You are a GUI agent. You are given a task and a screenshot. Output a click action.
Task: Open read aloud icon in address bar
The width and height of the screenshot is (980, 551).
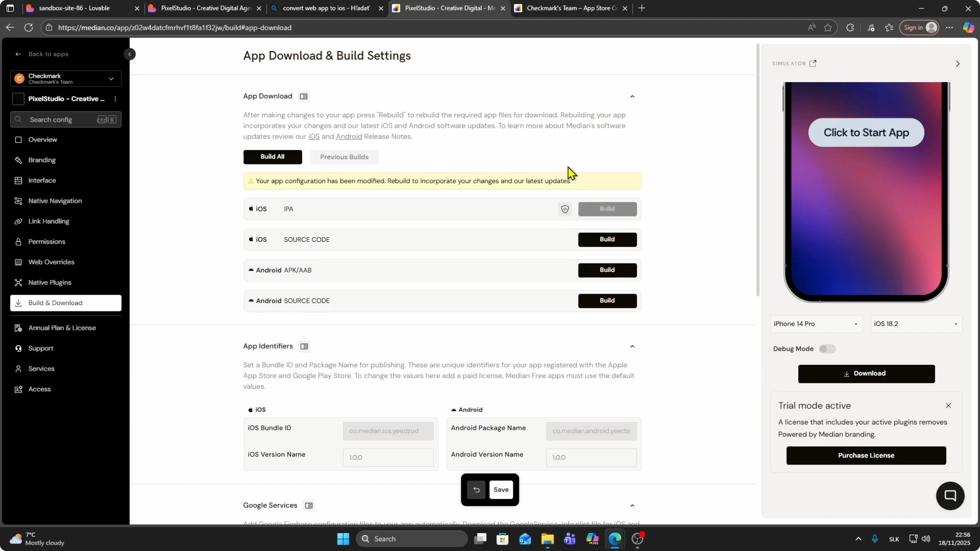pyautogui.click(x=811, y=27)
